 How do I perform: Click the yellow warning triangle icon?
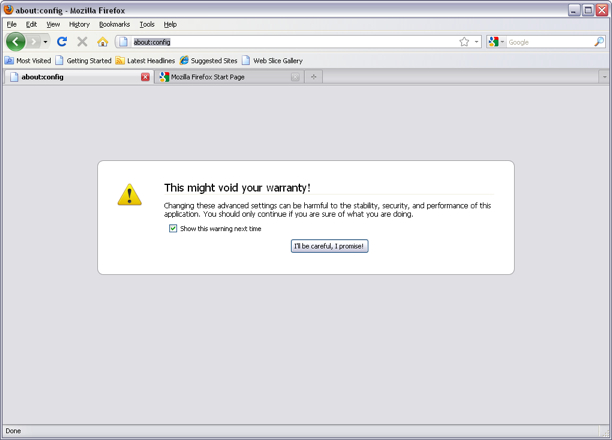(130, 194)
